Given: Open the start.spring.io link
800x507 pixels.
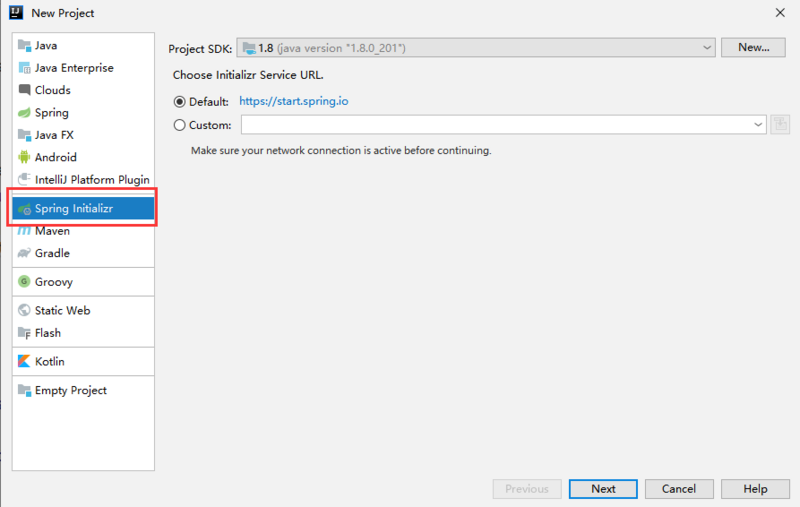Looking at the screenshot, I should point(294,101).
